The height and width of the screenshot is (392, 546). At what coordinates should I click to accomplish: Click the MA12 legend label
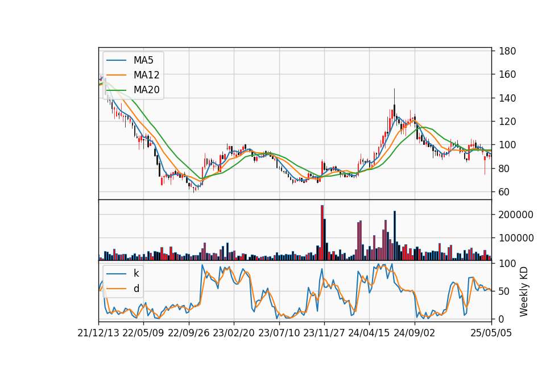[x=146, y=75]
